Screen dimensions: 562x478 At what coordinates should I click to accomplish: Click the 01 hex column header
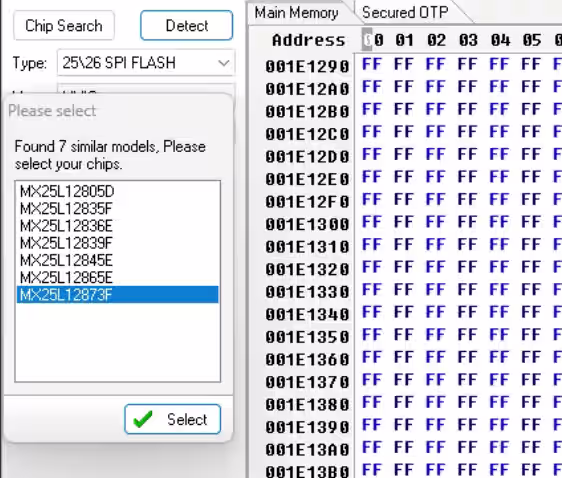click(x=405, y=40)
